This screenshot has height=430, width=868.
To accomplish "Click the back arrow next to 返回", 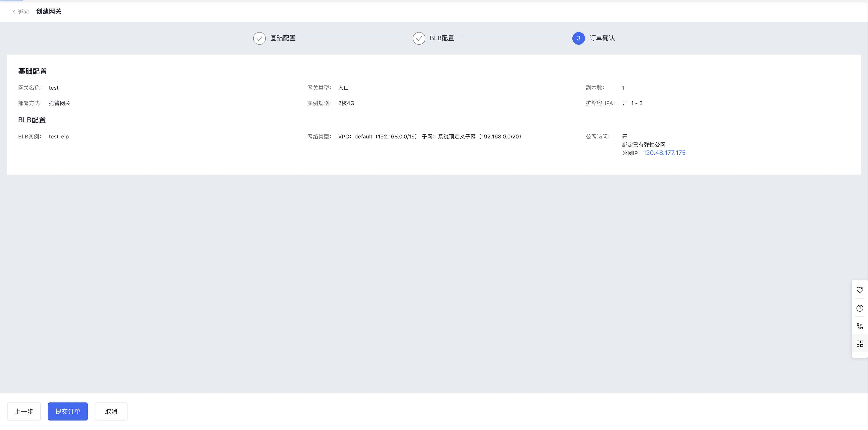I will [14, 12].
